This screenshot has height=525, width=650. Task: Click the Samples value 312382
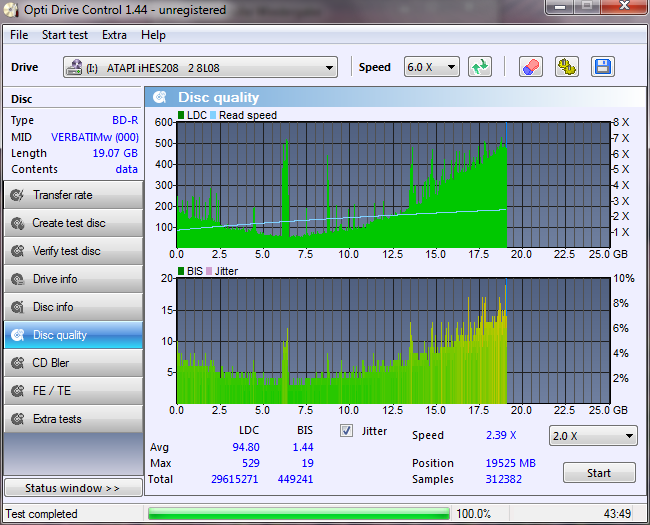(x=504, y=479)
